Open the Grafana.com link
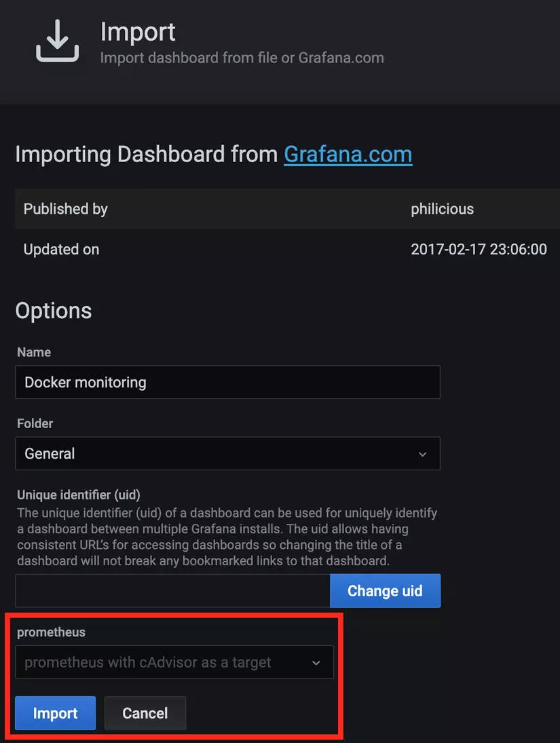This screenshot has width=560, height=743. (x=348, y=154)
